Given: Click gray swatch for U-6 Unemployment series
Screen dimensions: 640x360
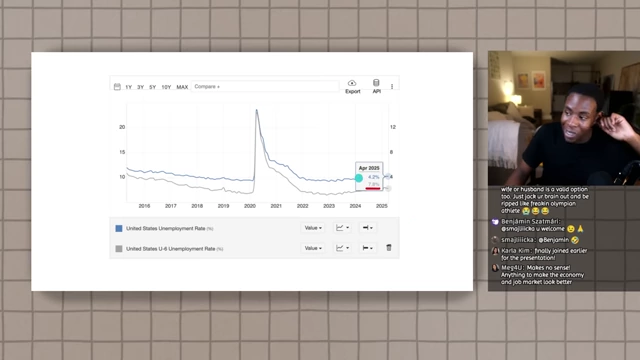Looking at the screenshot, I should click(119, 249).
